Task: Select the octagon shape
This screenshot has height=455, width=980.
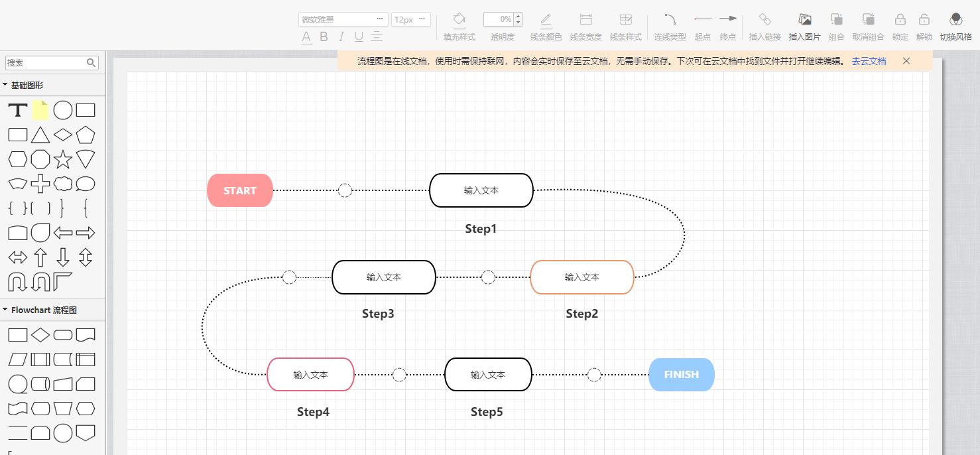Action: coord(40,159)
